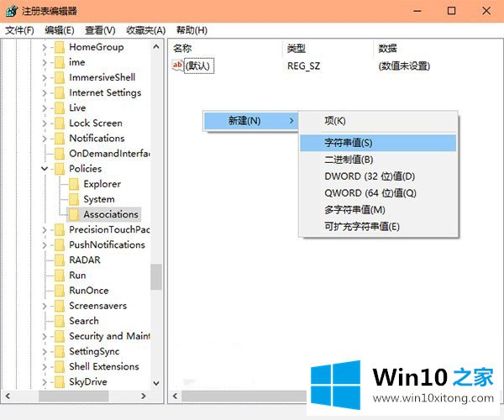This screenshot has height=420, width=504.
Task: Click the HomeGroup folder icon
Action: click(x=60, y=47)
